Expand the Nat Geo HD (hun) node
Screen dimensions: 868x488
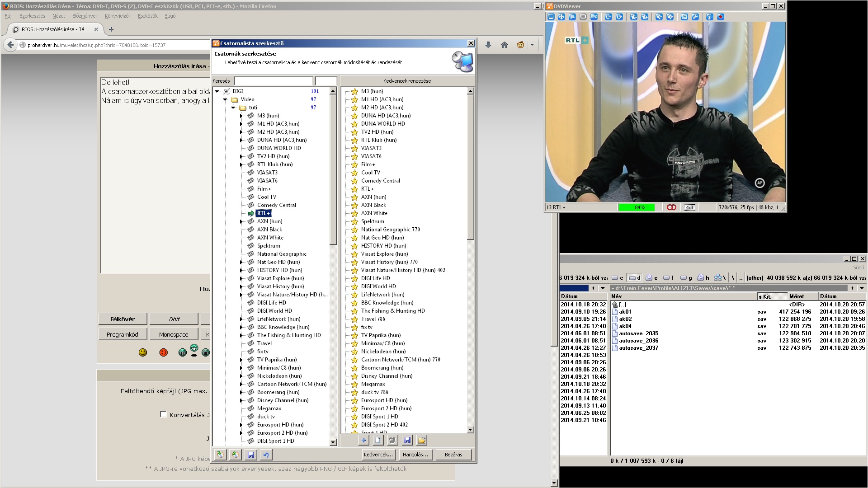coord(241,262)
